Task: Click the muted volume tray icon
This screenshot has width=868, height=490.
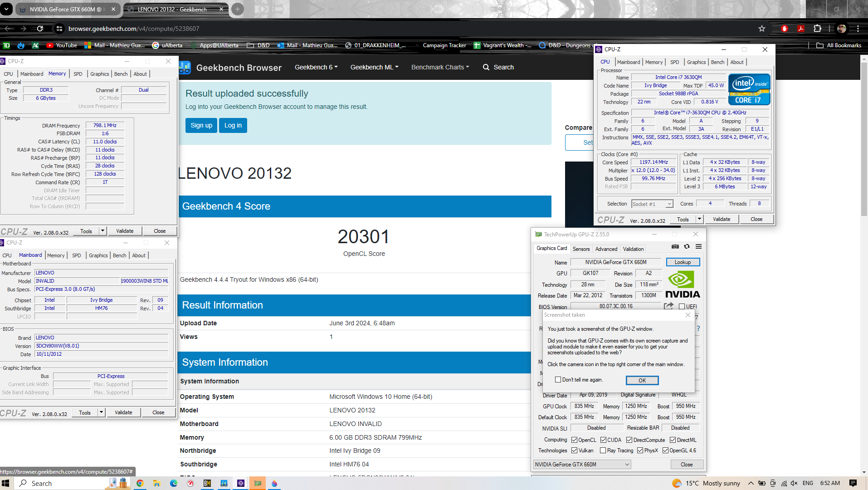Action: pos(794,483)
